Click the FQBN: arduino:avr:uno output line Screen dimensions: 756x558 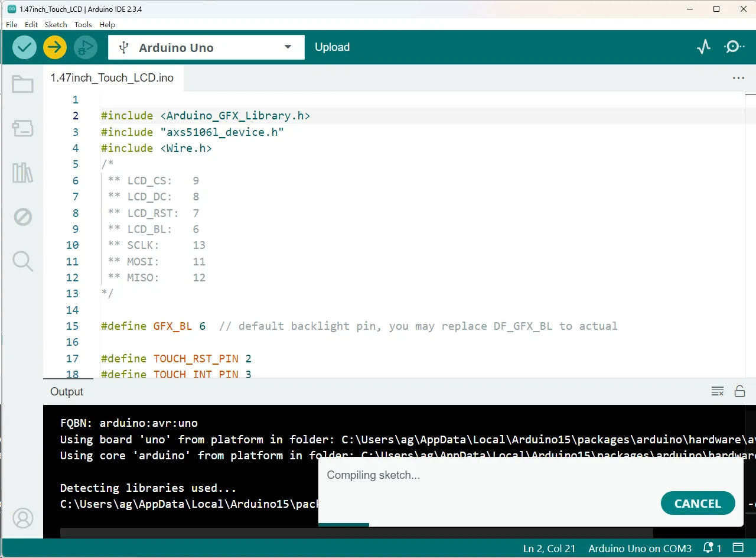[x=129, y=423]
